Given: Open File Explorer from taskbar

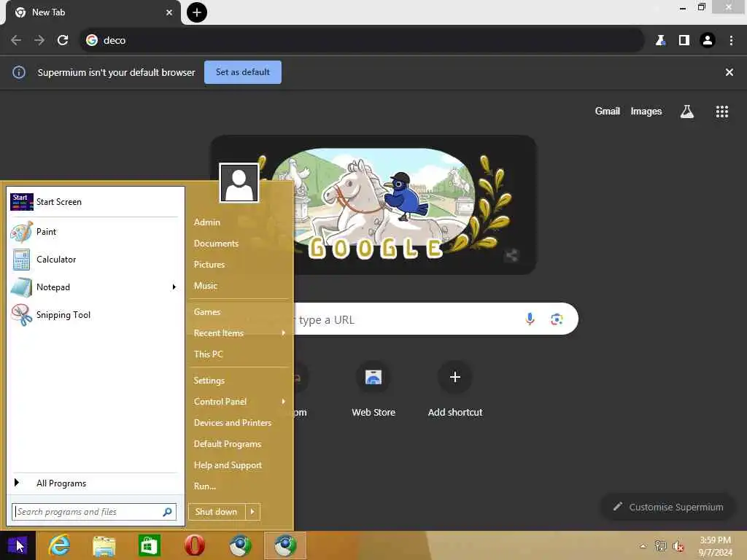Looking at the screenshot, I should coord(104,545).
